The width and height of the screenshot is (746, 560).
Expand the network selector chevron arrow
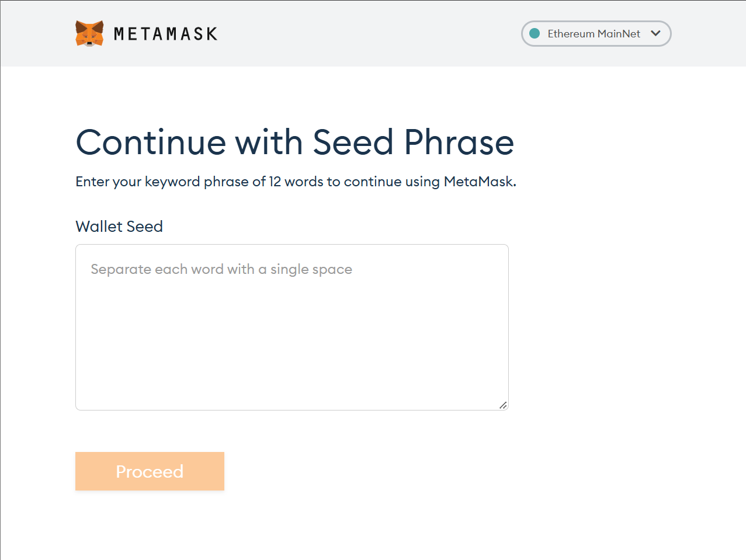[x=655, y=33]
